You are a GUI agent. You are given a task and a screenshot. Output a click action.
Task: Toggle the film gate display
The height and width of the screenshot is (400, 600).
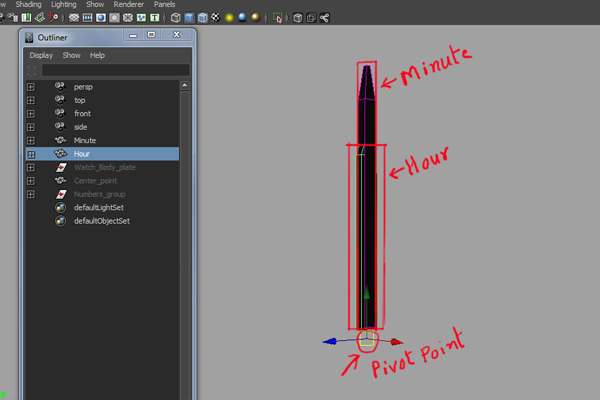pos(87,18)
